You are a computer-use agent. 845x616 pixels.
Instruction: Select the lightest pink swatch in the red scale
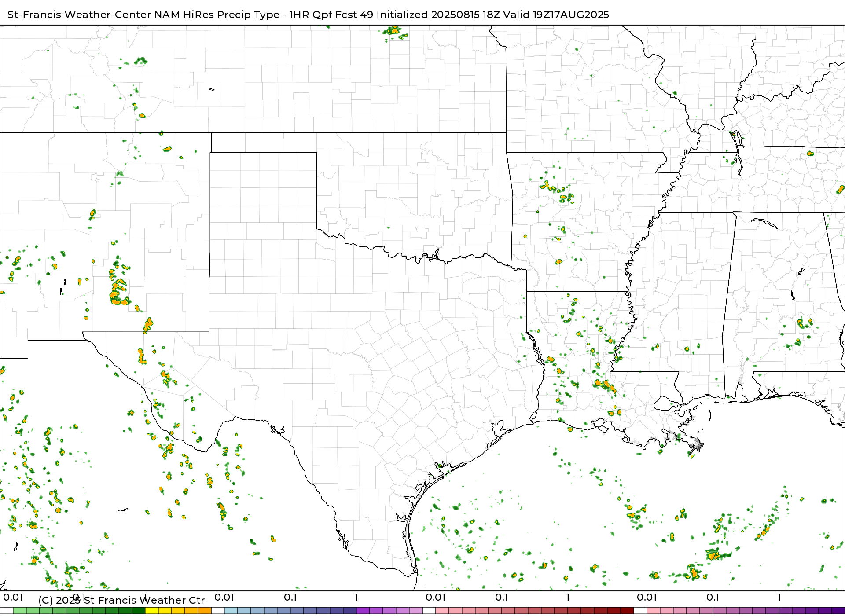[442, 611]
